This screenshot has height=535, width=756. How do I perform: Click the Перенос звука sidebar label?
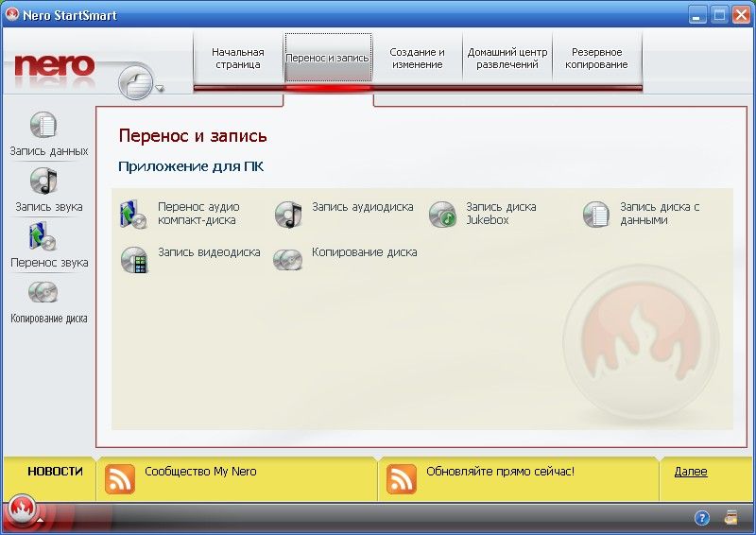tap(49, 263)
